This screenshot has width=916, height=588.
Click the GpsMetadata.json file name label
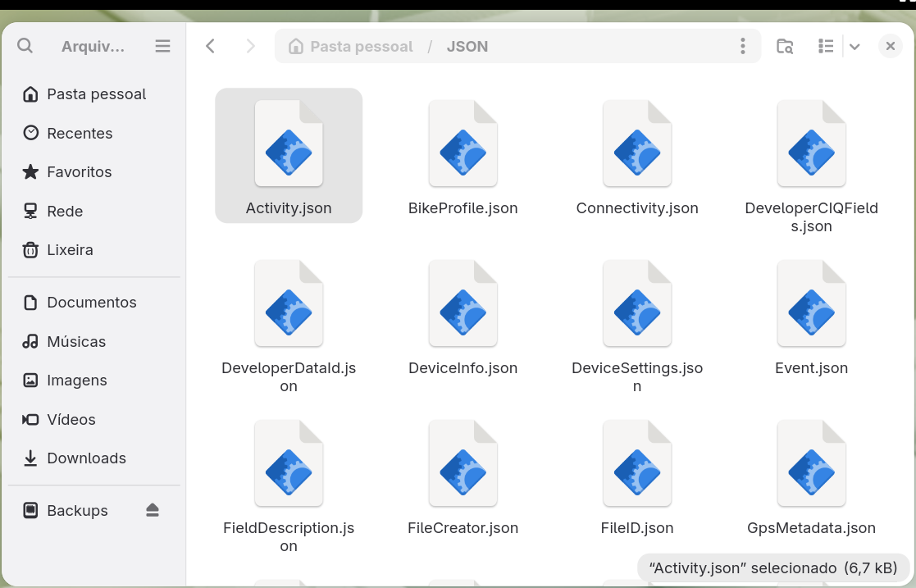click(811, 528)
